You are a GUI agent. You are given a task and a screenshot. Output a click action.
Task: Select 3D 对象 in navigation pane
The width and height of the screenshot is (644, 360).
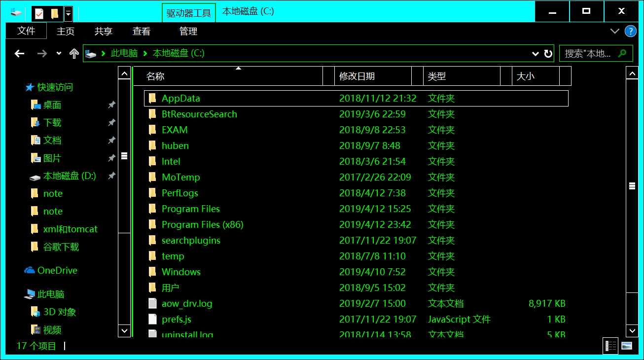[x=53, y=312]
